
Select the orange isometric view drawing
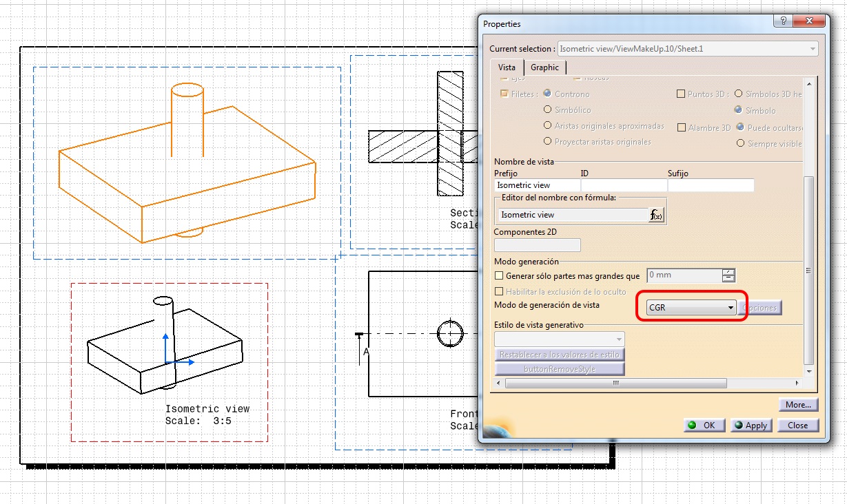coord(187,164)
